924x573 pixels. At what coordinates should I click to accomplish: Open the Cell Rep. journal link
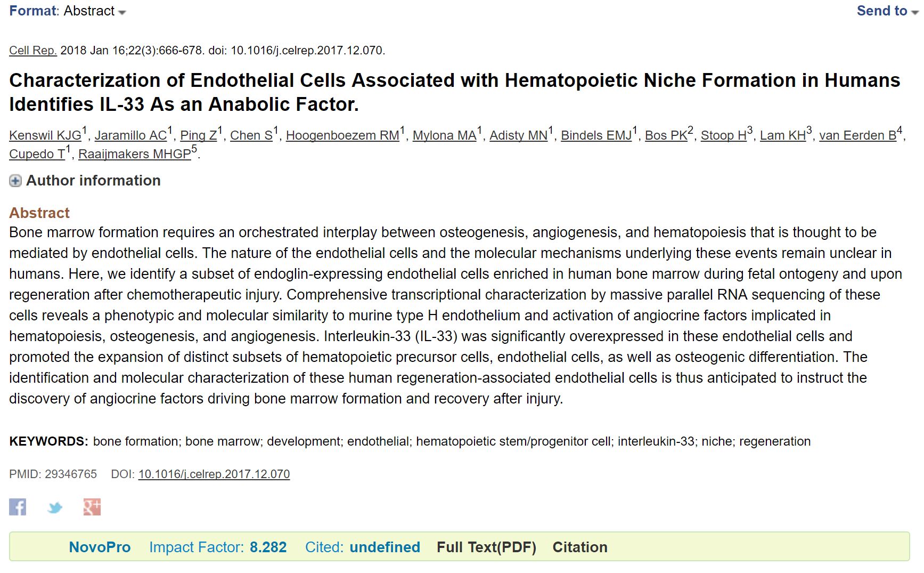coord(32,50)
